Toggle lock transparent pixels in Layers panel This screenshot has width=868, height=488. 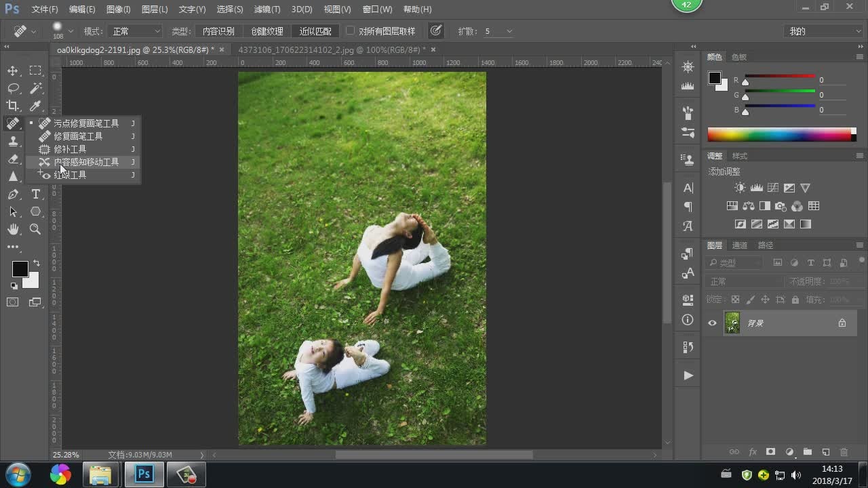[x=735, y=300]
